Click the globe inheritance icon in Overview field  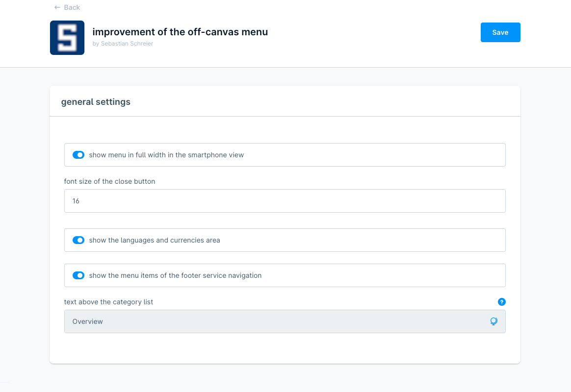493,321
